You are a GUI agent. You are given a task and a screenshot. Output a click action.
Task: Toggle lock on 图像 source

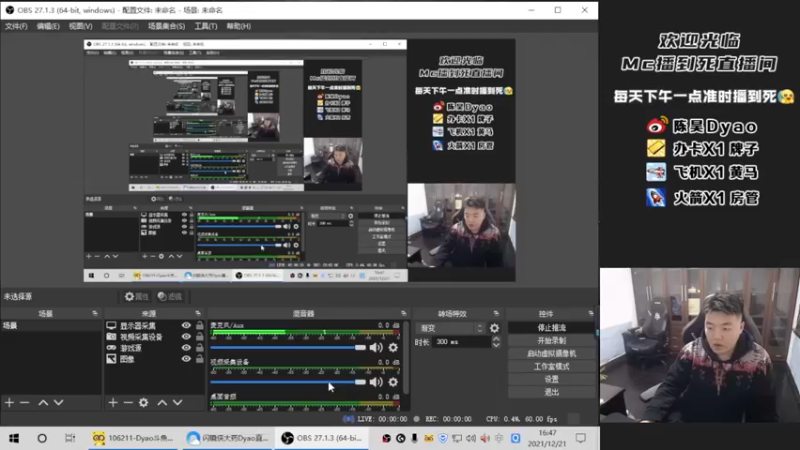point(199,359)
